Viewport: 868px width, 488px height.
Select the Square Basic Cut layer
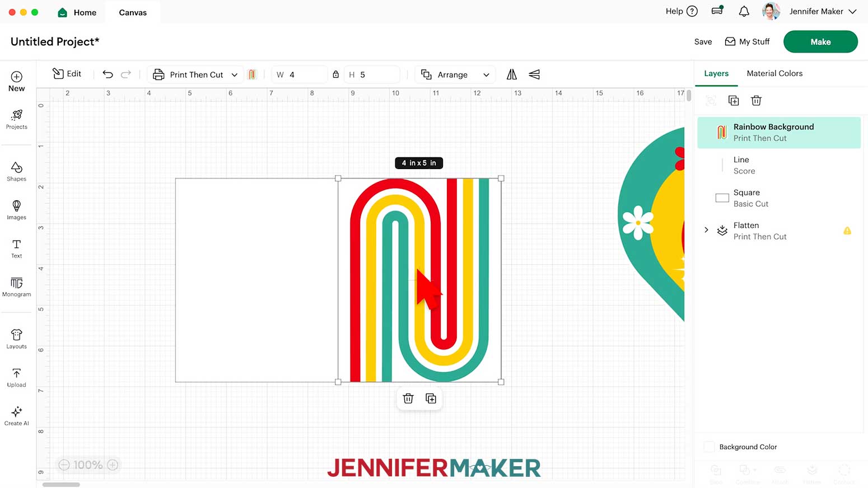tap(779, 198)
